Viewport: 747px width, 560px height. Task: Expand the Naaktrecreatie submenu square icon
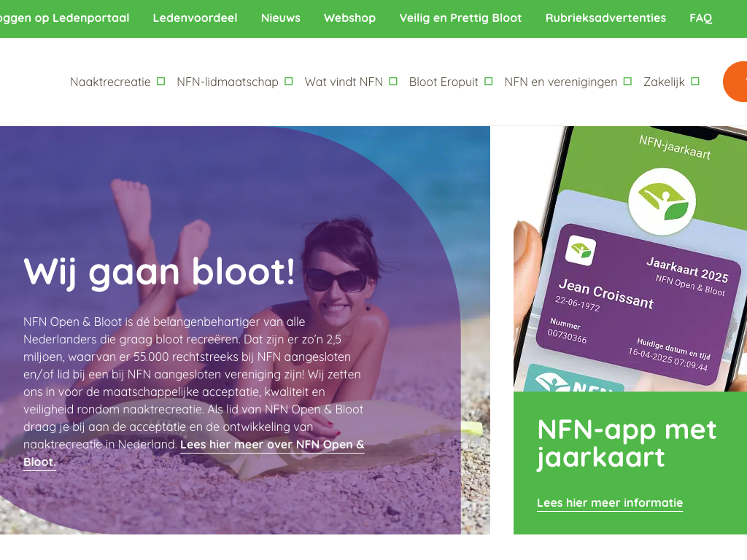[x=161, y=82]
